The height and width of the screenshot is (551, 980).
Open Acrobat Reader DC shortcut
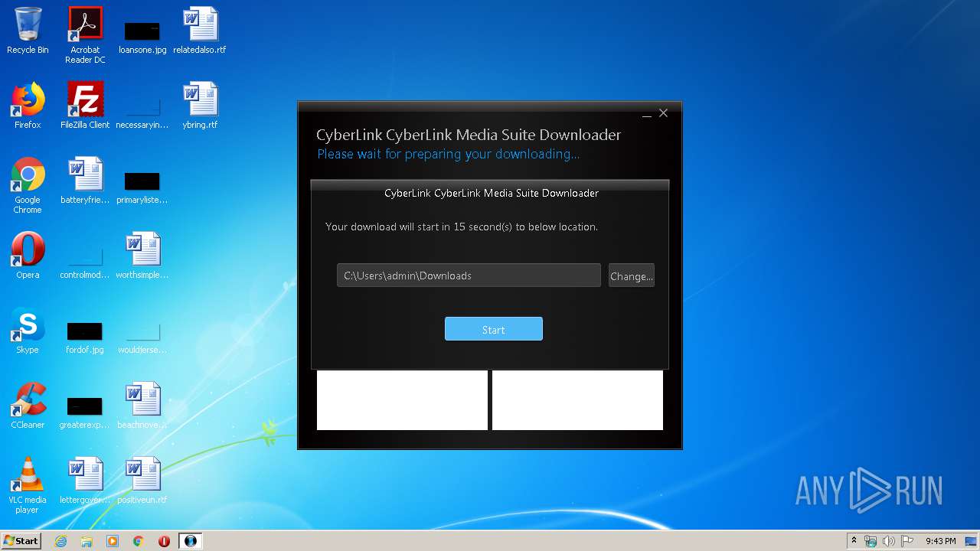point(85,35)
